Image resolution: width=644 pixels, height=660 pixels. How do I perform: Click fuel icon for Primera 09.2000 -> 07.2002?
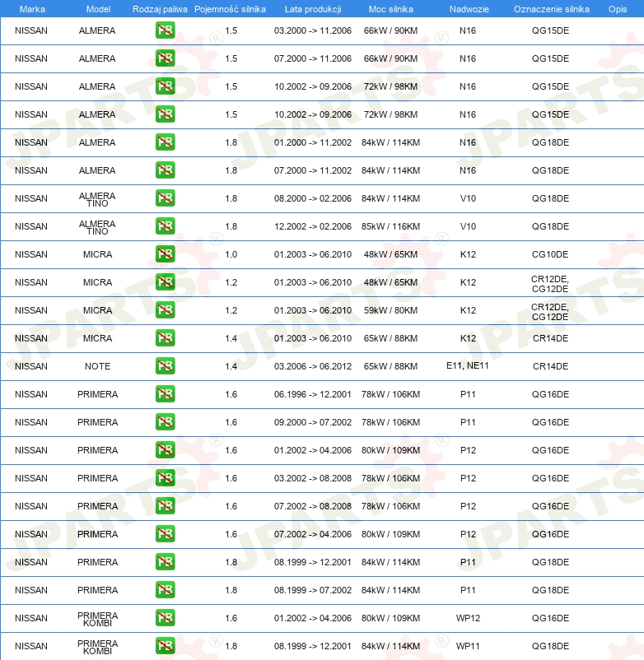(x=165, y=422)
